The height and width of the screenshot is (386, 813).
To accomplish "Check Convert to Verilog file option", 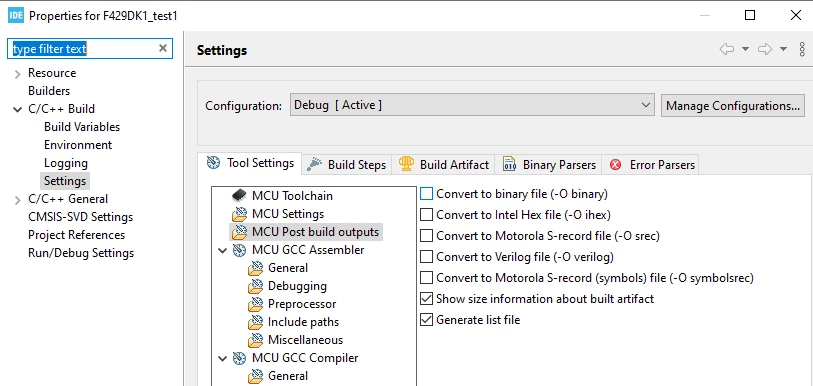I will coord(426,256).
